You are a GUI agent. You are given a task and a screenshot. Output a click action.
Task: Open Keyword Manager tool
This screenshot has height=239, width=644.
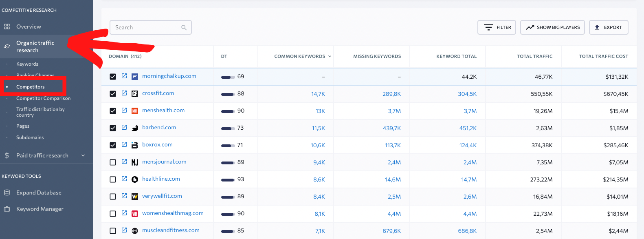[40, 209]
